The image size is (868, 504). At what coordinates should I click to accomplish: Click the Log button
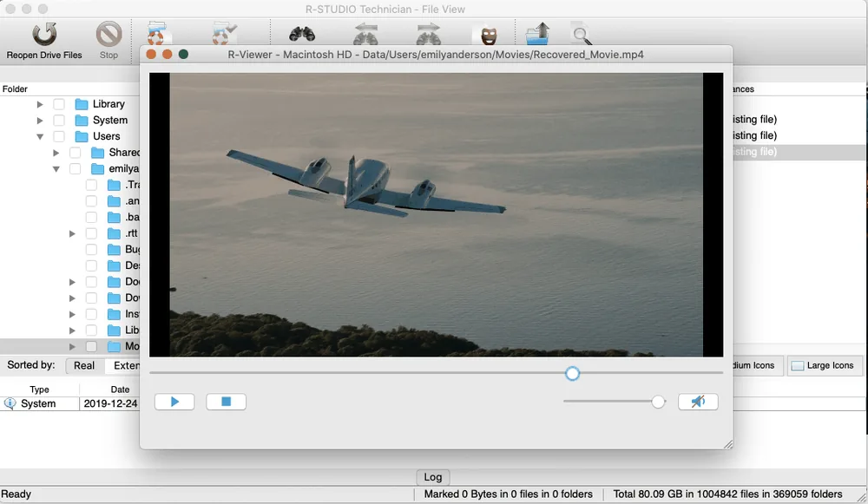[433, 477]
